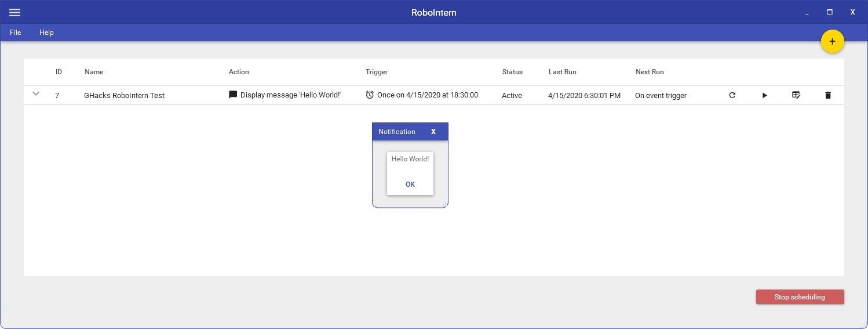Run the task with the play icon
868x329 pixels.
pyautogui.click(x=764, y=95)
